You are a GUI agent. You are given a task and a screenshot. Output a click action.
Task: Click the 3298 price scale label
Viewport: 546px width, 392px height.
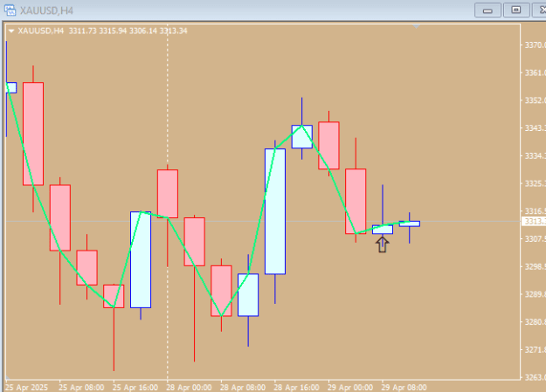click(x=535, y=266)
